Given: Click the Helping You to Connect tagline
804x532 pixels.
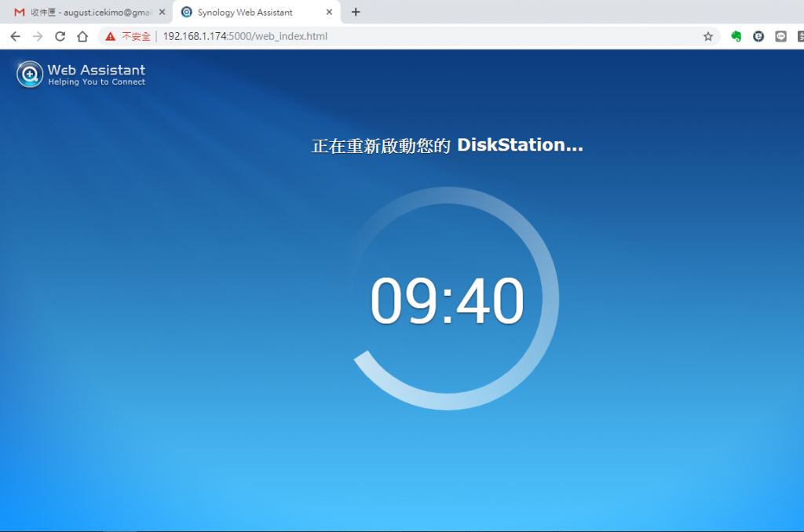Looking at the screenshot, I should pyautogui.click(x=97, y=82).
